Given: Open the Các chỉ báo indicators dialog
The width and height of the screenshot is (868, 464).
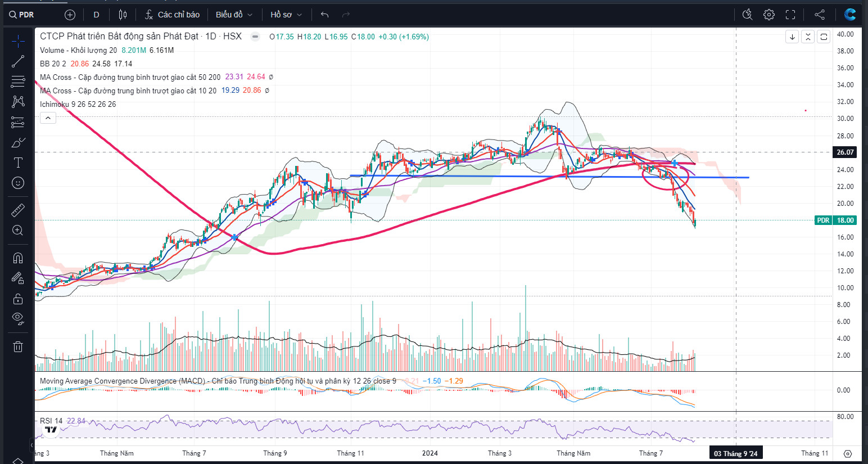Looking at the screenshot, I should (x=172, y=15).
